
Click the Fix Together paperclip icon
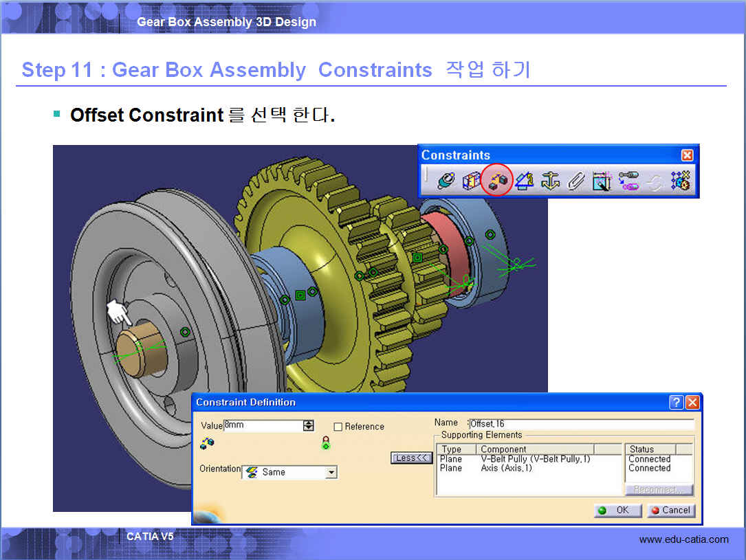pyautogui.click(x=575, y=181)
